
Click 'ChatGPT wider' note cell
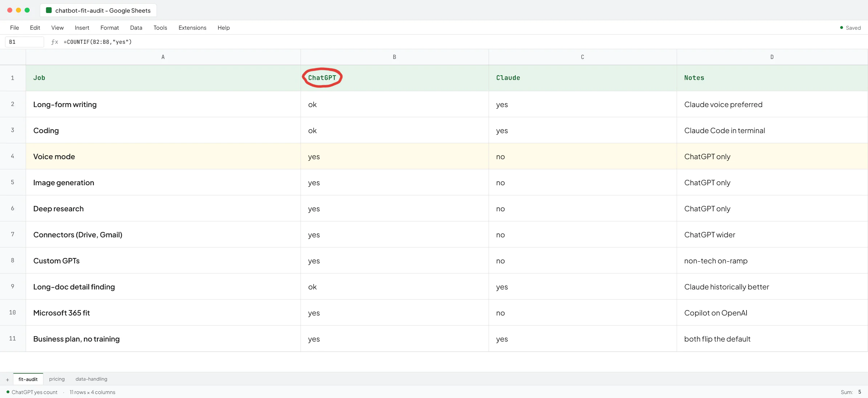coord(772,234)
